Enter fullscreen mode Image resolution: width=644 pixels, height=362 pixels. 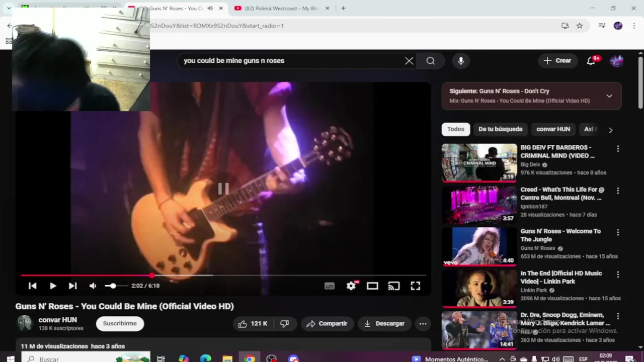[x=415, y=286]
